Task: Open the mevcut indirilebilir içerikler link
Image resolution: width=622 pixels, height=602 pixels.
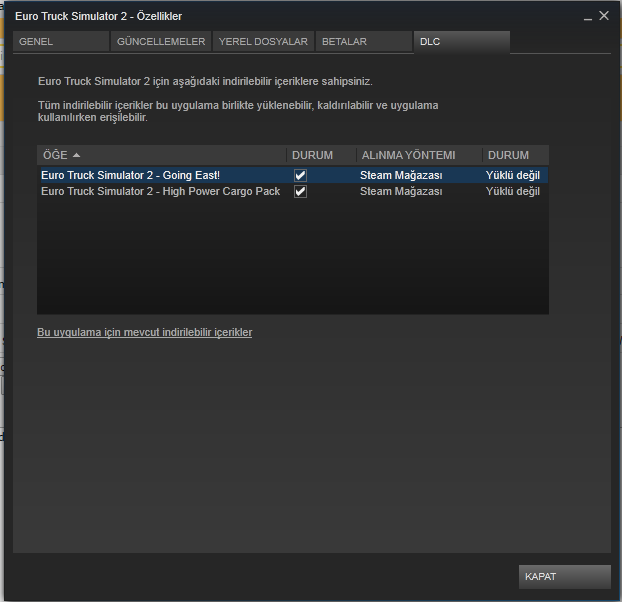Action: coord(144,332)
